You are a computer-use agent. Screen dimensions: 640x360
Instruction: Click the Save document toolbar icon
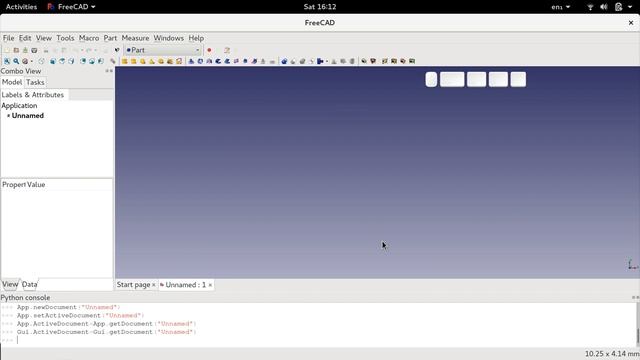coord(25,50)
